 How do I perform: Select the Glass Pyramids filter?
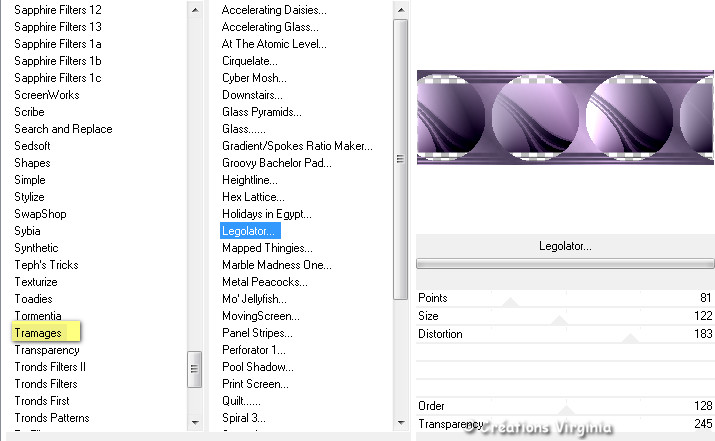262,112
